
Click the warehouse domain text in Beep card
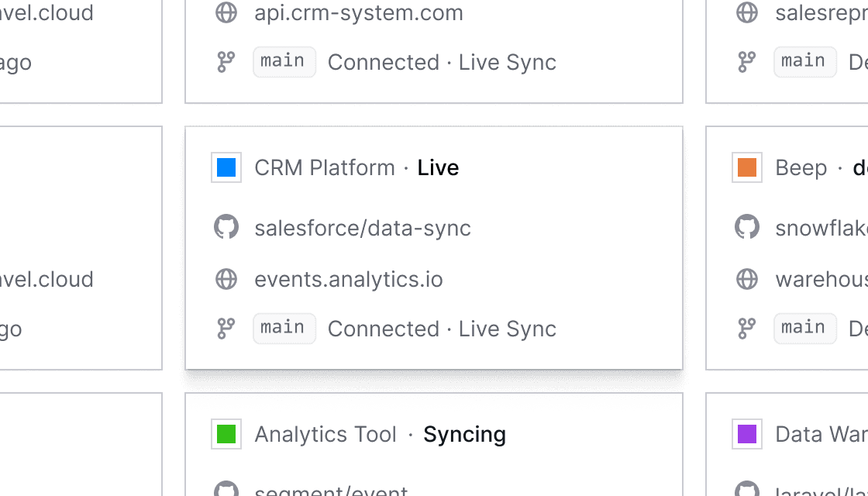[821, 280]
